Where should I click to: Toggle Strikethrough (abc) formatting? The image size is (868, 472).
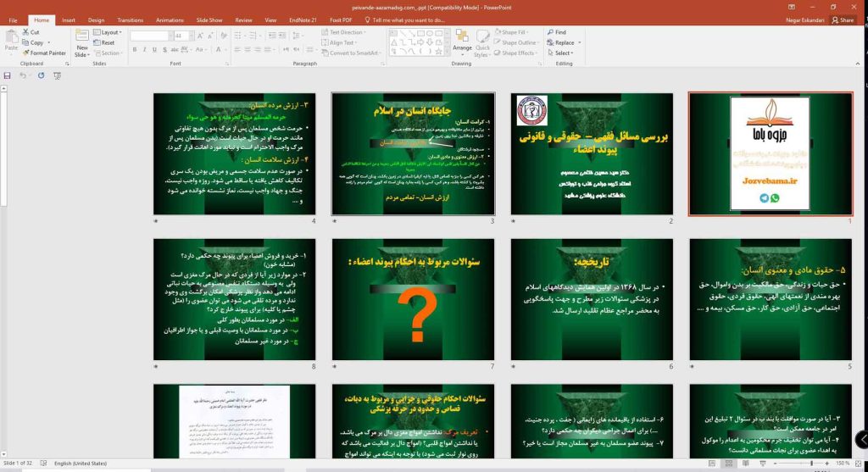tap(175, 50)
